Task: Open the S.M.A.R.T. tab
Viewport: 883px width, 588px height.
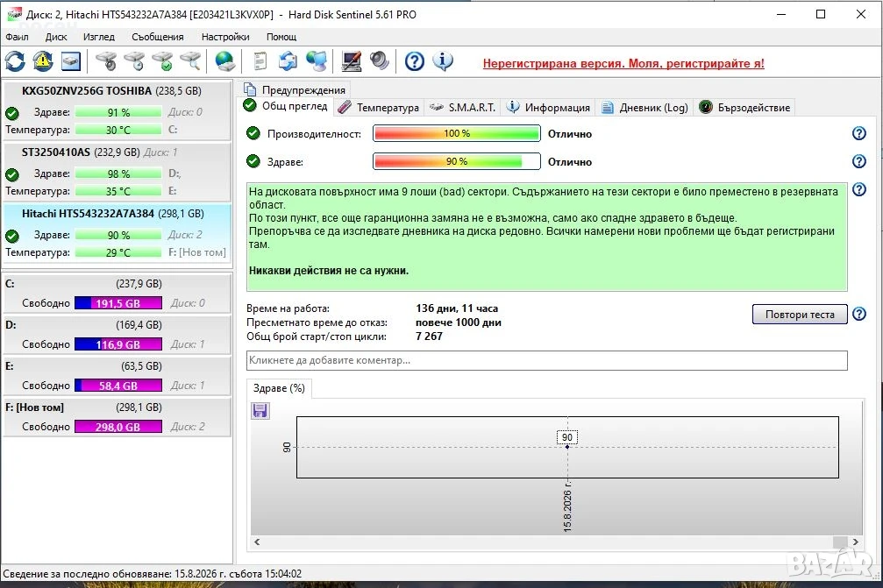Action: coord(463,108)
